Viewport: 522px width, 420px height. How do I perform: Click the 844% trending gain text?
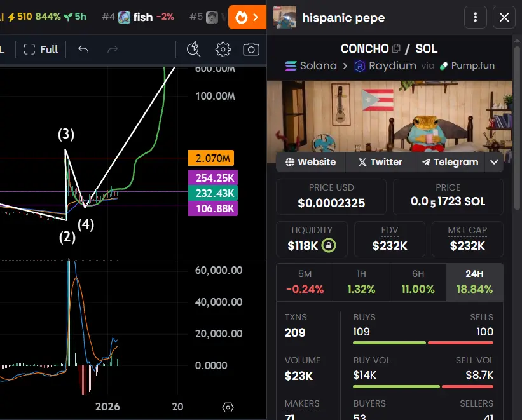pos(48,17)
